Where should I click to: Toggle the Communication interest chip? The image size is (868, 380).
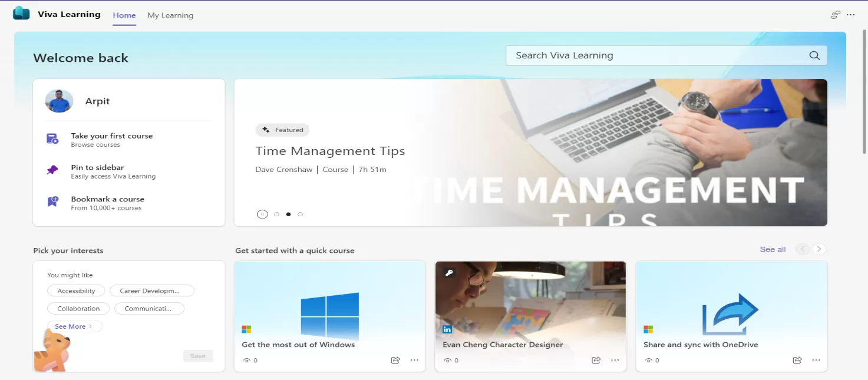coord(148,309)
